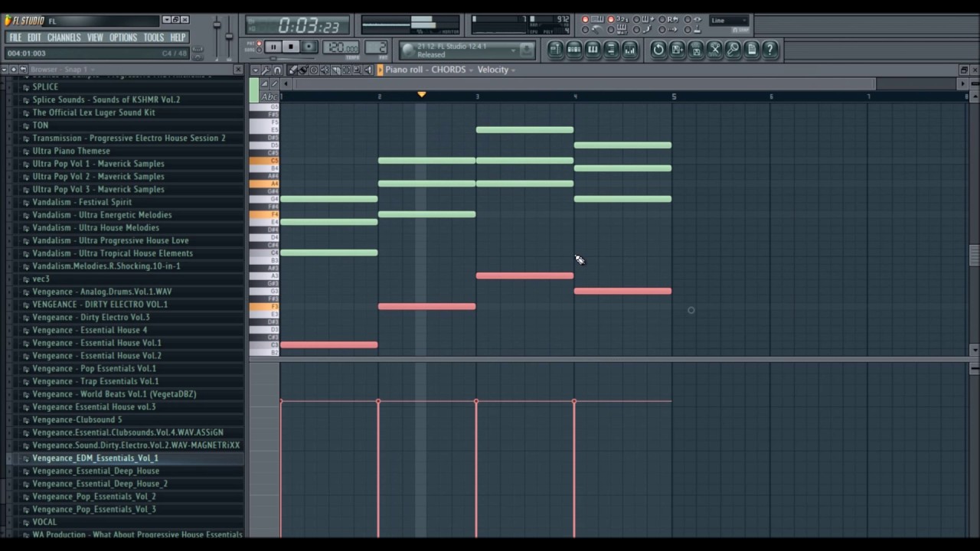The height and width of the screenshot is (551, 980).
Task: Select the Paint brush tool in piano roll
Action: [302, 70]
